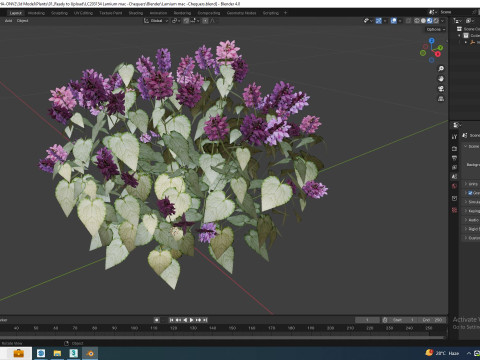Viewport: 480px width, 360px height.
Task: Play the animation forward
Action: pyautogui.click(x=192, y=320)
